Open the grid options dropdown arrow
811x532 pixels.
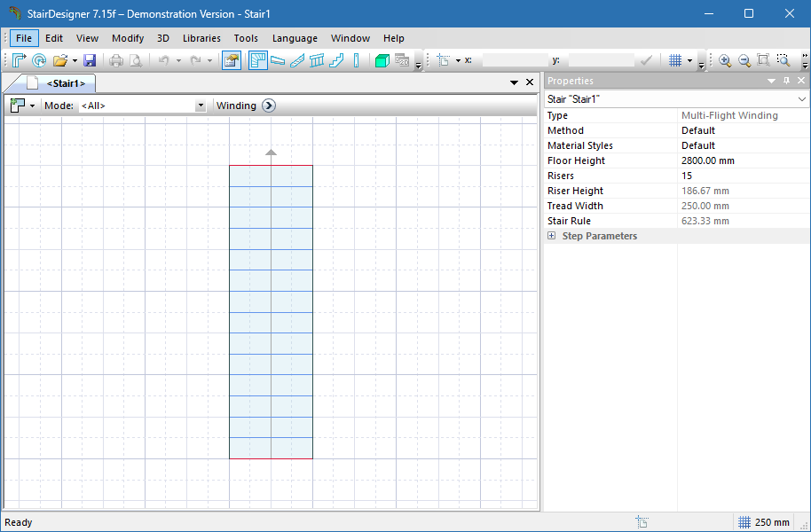coord(689,60)
